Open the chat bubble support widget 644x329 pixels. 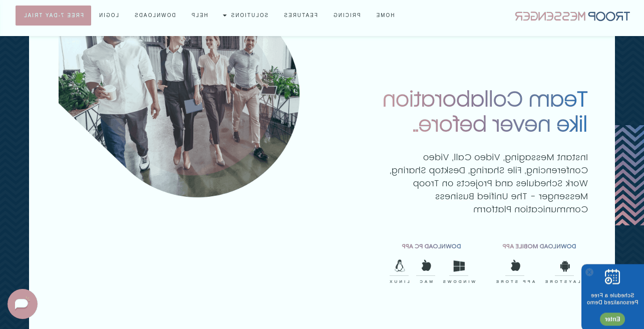tap(23, 304)
